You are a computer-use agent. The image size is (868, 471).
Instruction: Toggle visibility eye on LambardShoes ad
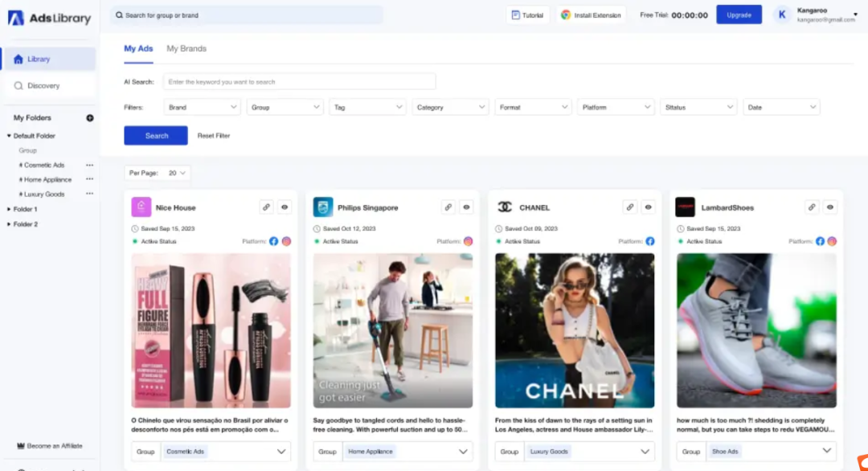click(x=829, y=207)
